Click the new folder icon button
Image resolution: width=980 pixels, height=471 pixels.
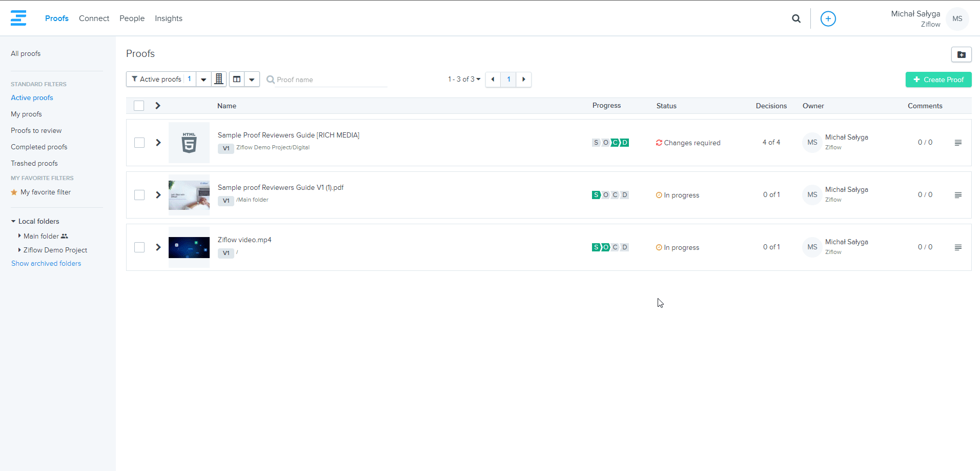[961, 54]
